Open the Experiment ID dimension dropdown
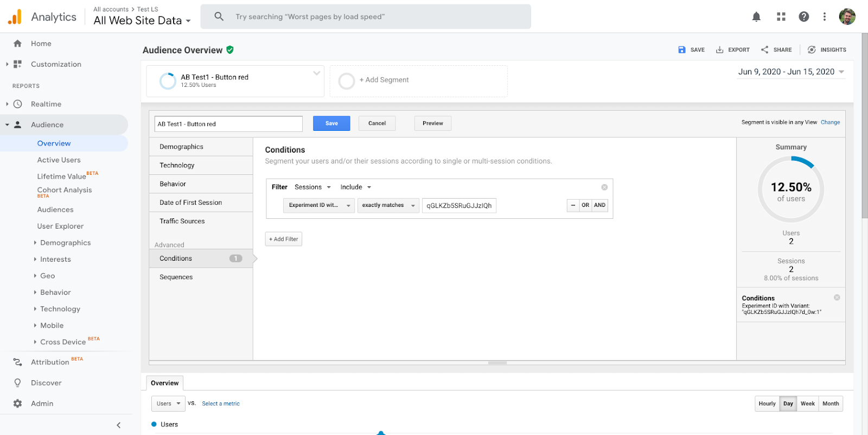The width and height of the screenshot is (868, 435). 319,205
